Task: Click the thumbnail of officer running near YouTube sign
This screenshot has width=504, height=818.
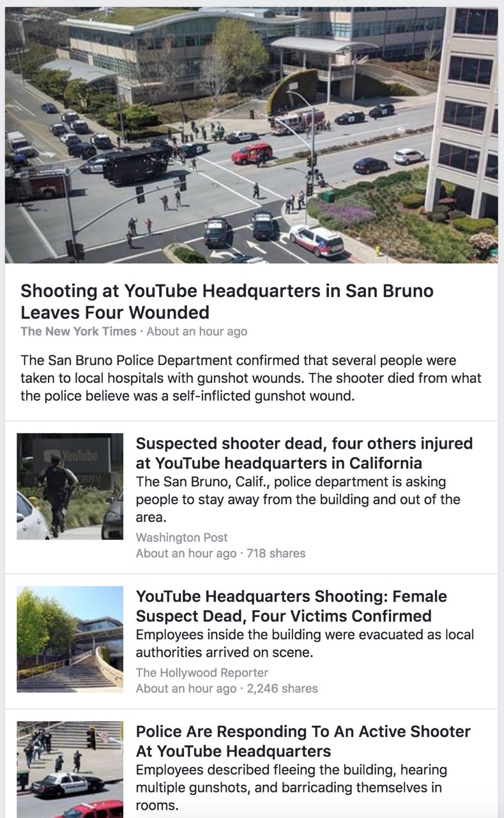Action: (70, 486)
